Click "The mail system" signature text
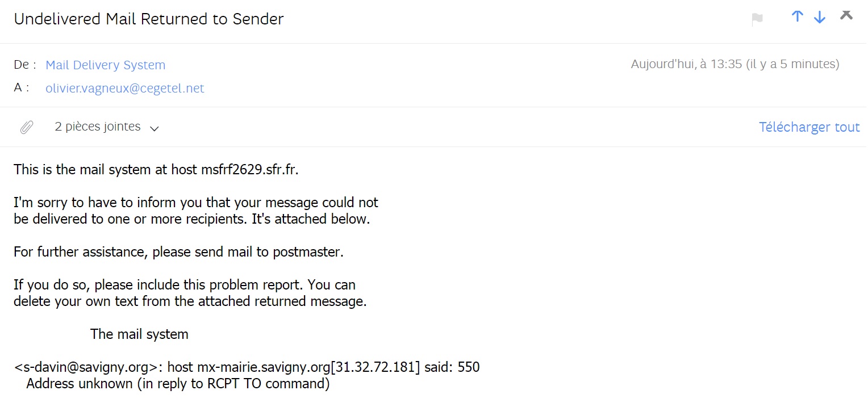The height and width of the screenshot is (407, 868). (139, 334)
